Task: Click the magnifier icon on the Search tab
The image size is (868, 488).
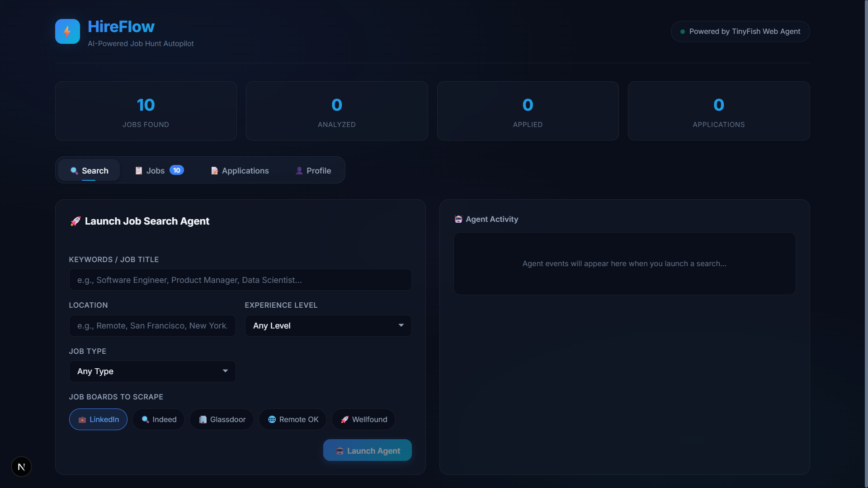Action: click(x=74, y=171)
